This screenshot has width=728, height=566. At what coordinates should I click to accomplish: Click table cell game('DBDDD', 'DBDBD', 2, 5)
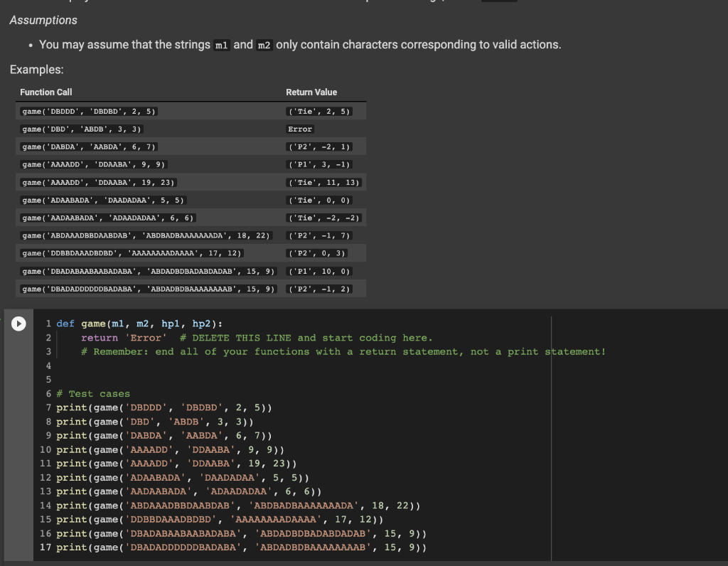tap(89, 112)
